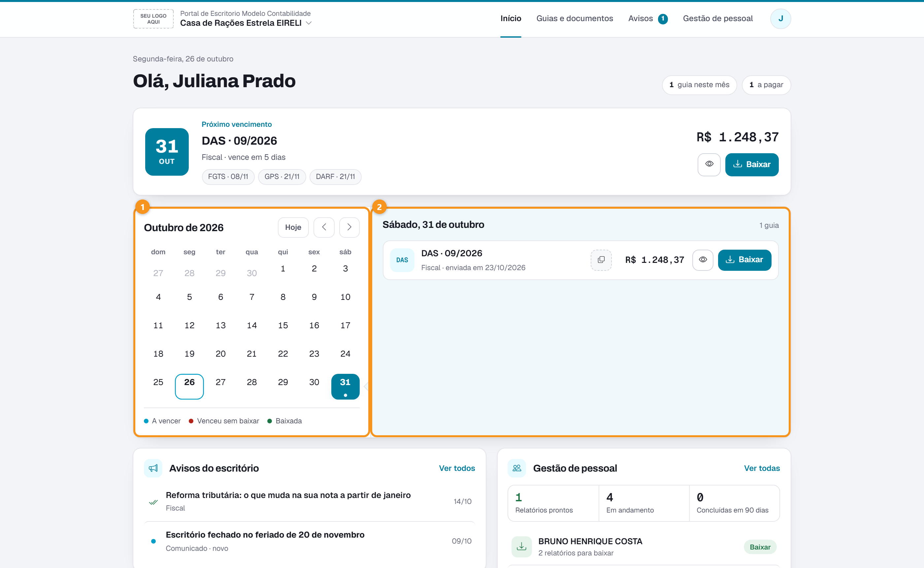
Task: Click the Relatórios prontos stat
Action: pyautogui.click(x=553, y=503)
